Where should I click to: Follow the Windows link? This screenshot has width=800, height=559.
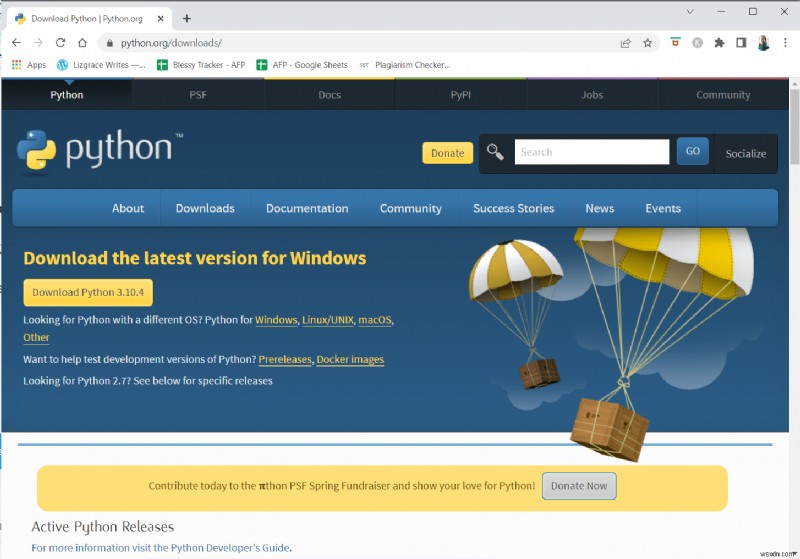[x=276, y=320]
